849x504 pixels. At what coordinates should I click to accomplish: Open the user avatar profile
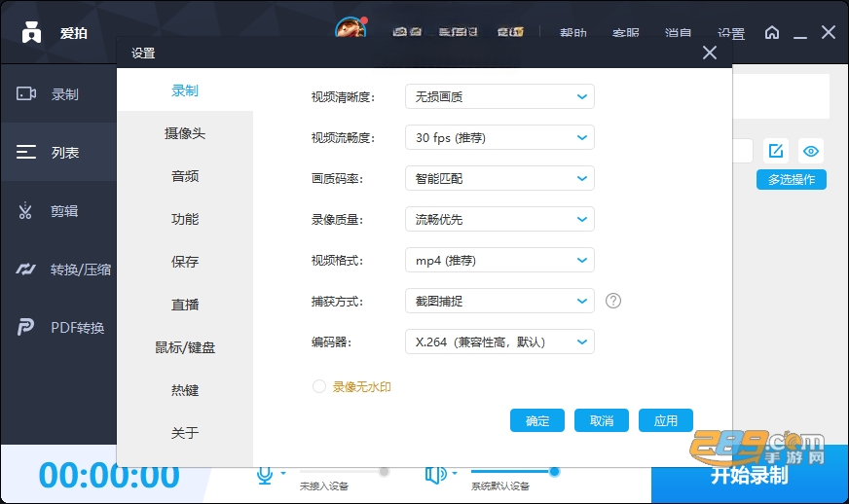tap(351, 27)
